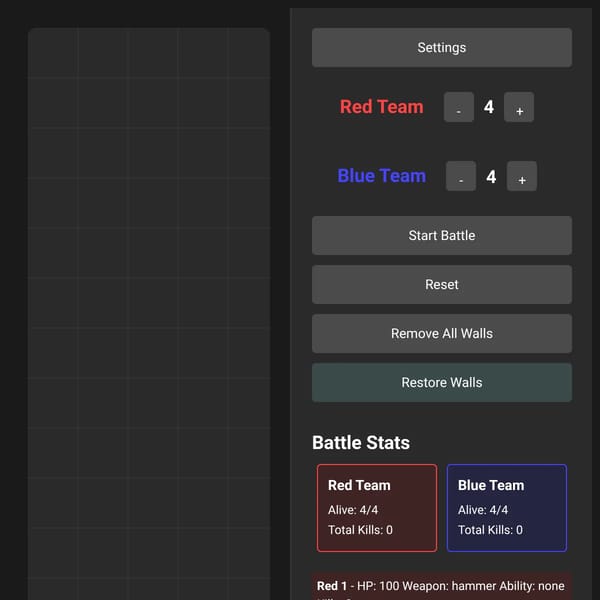Screen dimensions: 600x600
Task: Click 'Total Kills: 0' in Red Team card
Action: tap(360, 530)
